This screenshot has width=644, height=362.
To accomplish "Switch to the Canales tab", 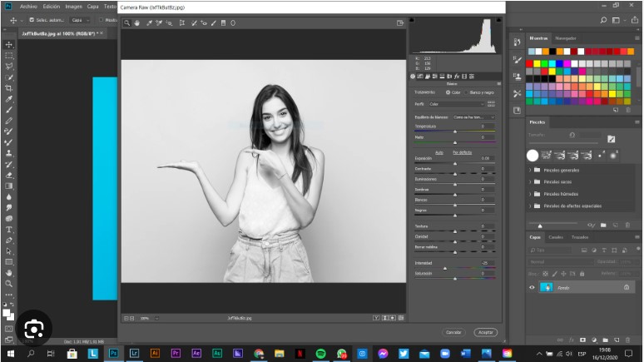I will tap(555, 237).
